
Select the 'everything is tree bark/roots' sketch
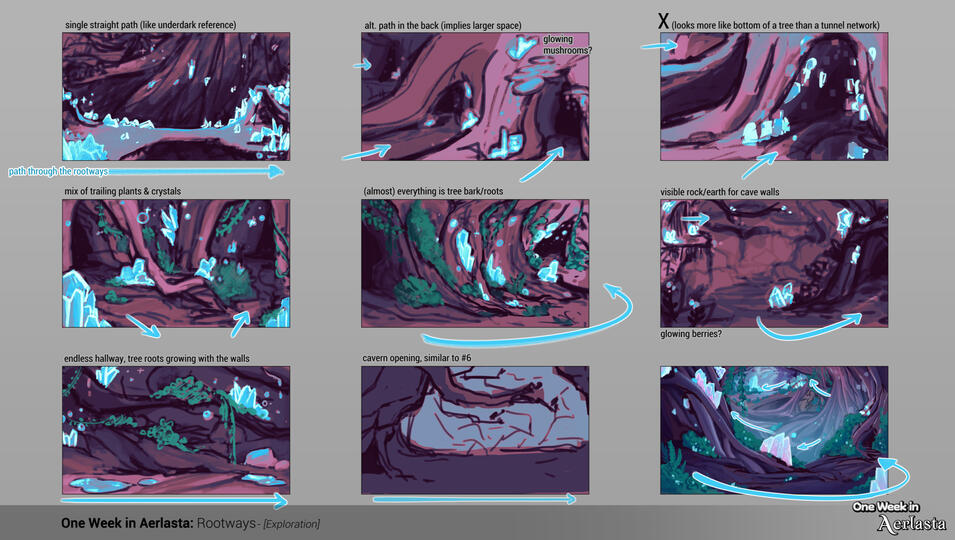pos(475,263)
